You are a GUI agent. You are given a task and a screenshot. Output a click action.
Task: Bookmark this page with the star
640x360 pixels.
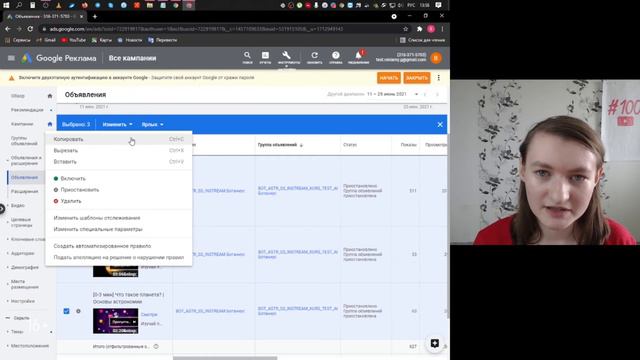click(x=405, y=29)
